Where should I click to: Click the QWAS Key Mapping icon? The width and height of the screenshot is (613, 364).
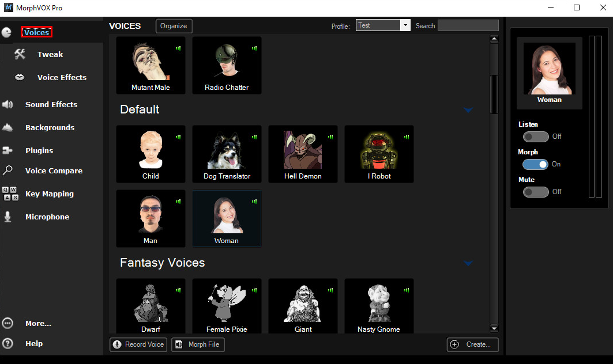(10, 194)
